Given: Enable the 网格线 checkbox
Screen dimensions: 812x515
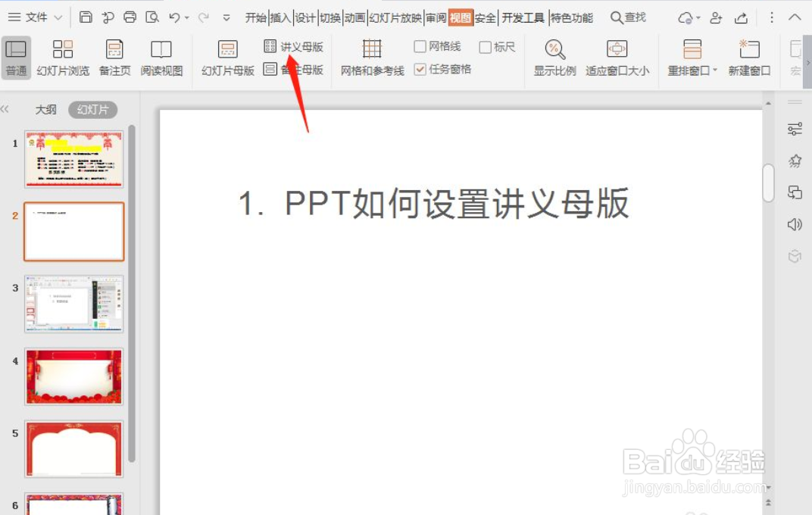Looking at the screenshot, I should pos(420,47).
